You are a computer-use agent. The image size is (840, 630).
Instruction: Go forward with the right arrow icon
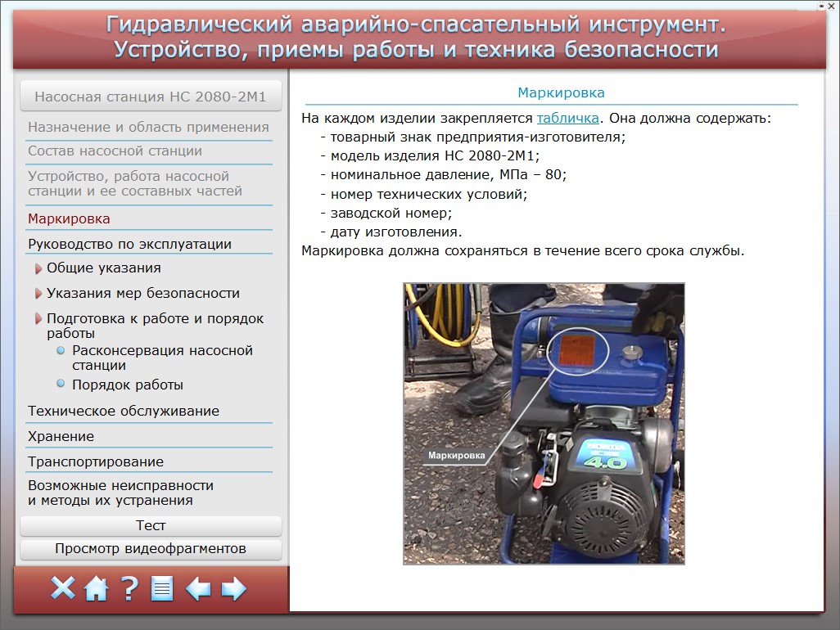[234, 588]
